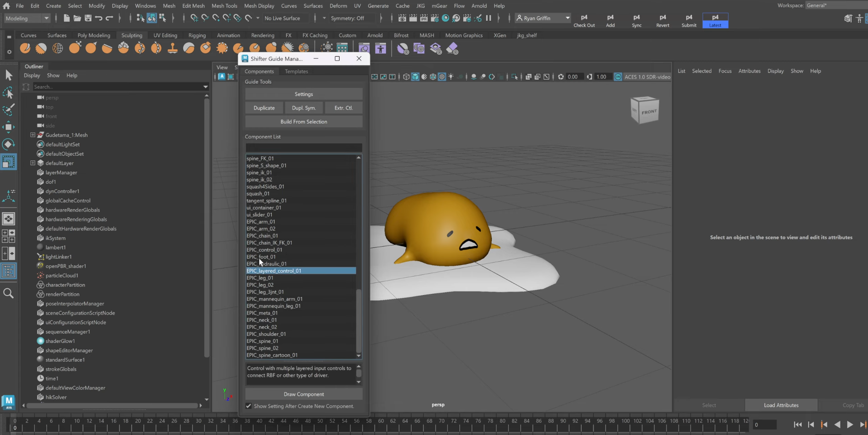Click p4 Check Out shelf button
The width and height of the screenshot is (868, 435).
584,20
